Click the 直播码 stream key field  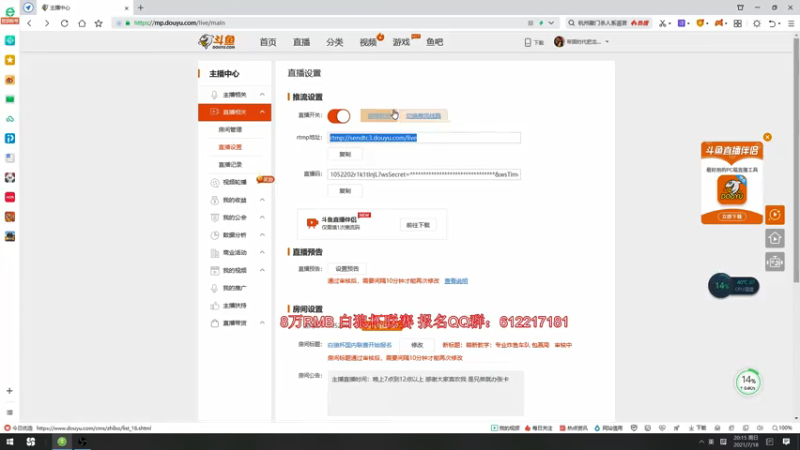pos(424,174)
